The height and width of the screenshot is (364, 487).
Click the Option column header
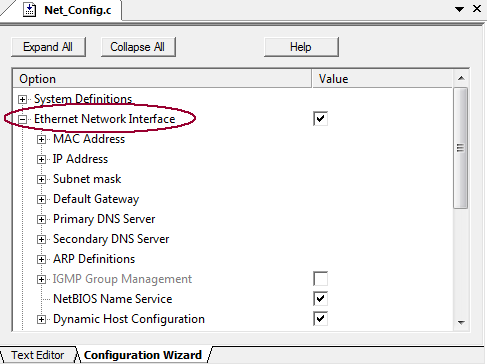(162, 79)
